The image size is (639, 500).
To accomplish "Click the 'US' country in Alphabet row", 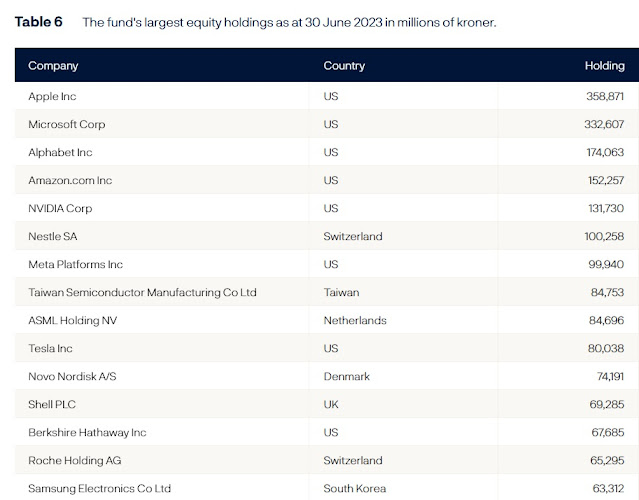I will pos(331,152).
